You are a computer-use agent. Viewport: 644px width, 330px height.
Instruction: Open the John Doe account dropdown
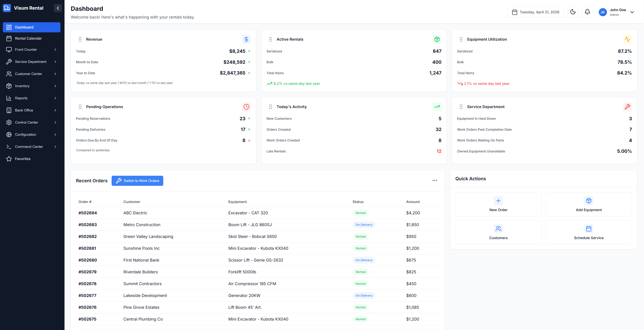pos(616,12)
